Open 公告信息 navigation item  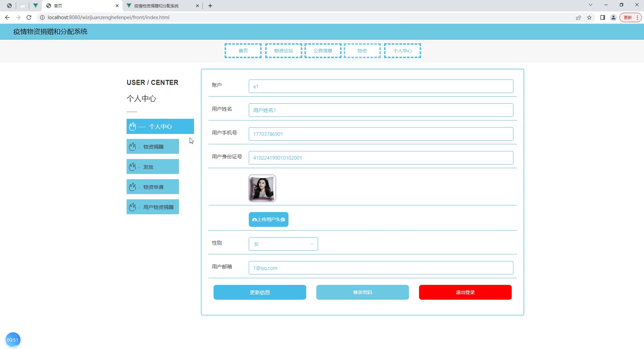[323, 51]
